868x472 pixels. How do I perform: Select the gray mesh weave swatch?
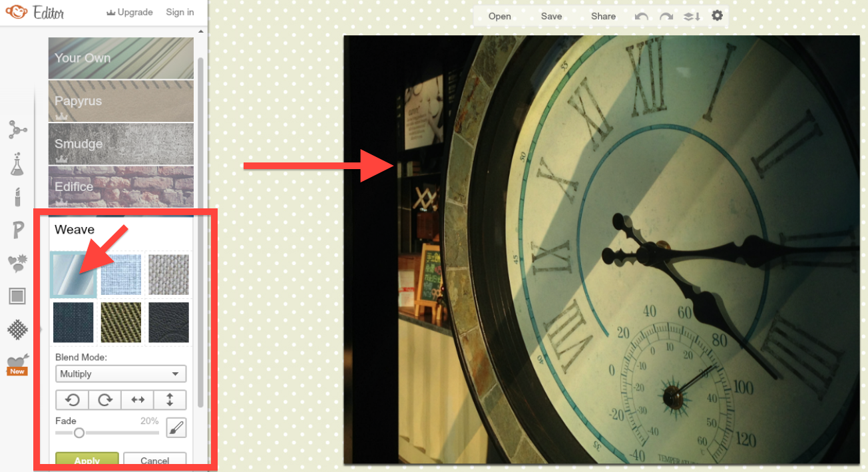168,274
